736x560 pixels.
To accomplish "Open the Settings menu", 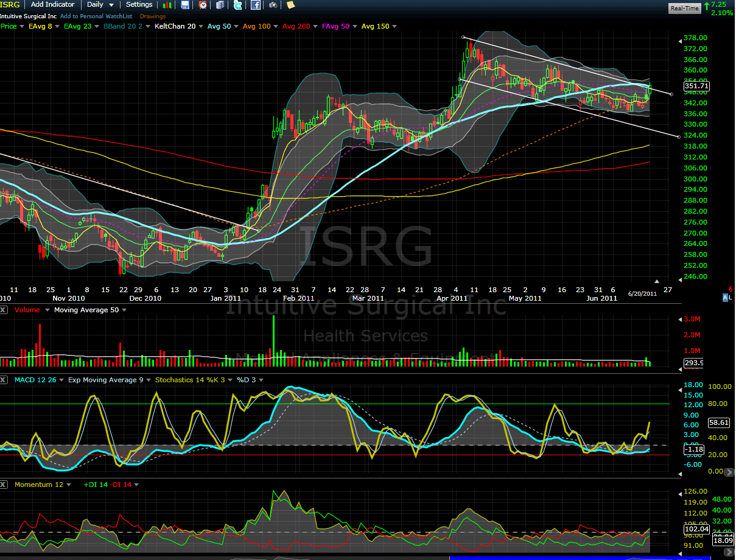I will pyautogui.click(x=139, y=5).
